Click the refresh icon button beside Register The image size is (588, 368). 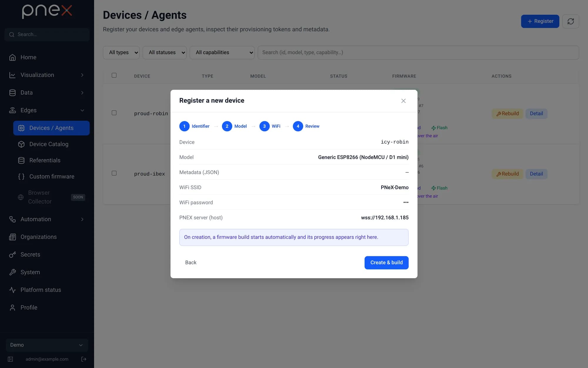pyautogui.click(x=570, y=21)
